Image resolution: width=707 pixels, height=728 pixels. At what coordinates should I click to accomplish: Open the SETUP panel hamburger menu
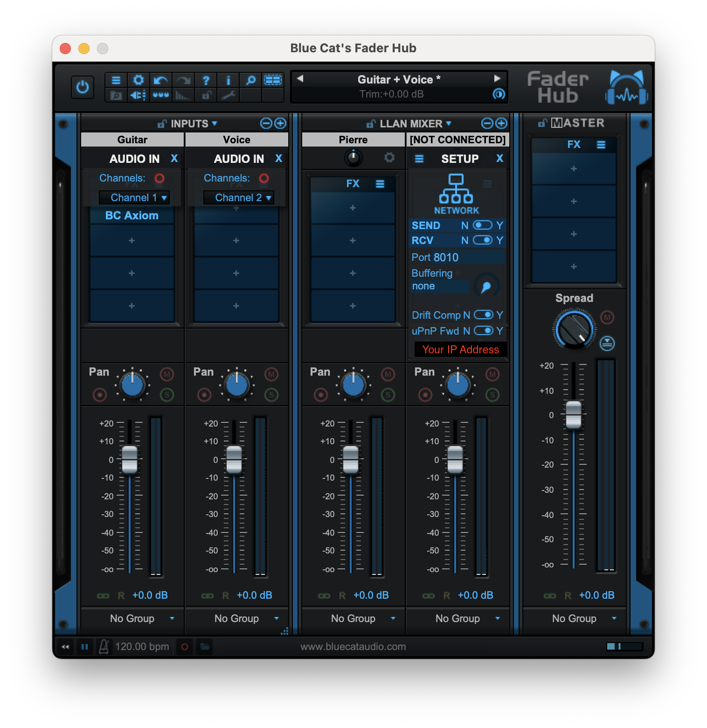[419, 159]
